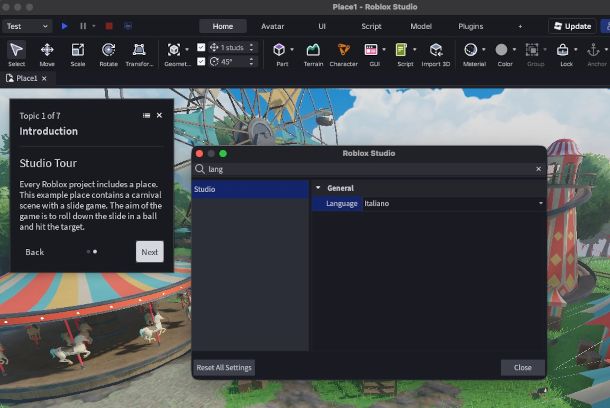Choose the Scale tool

(x=78, y=54)
